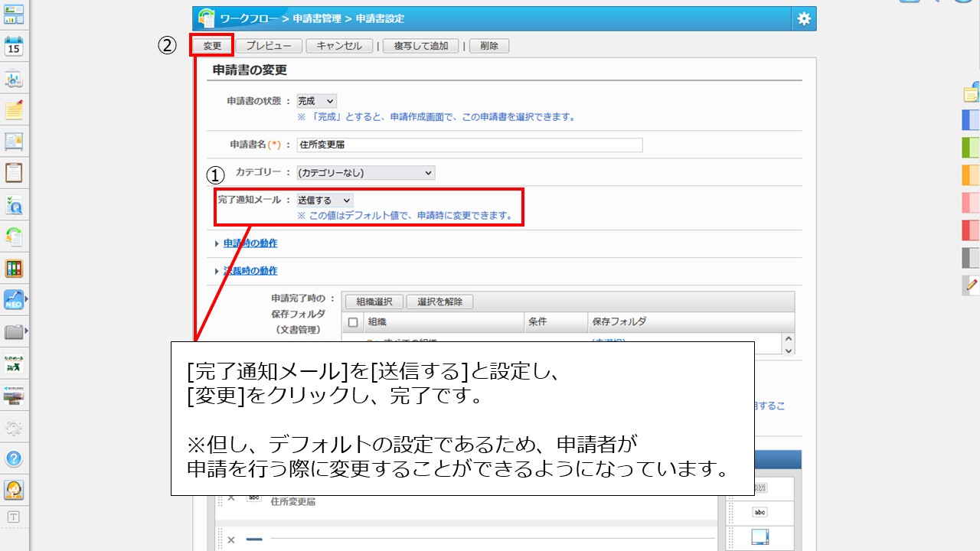The height and width of the screenshot is (551, 980).
Task: Click the pencil edit icon on right edge
Action: pos(971,285)
